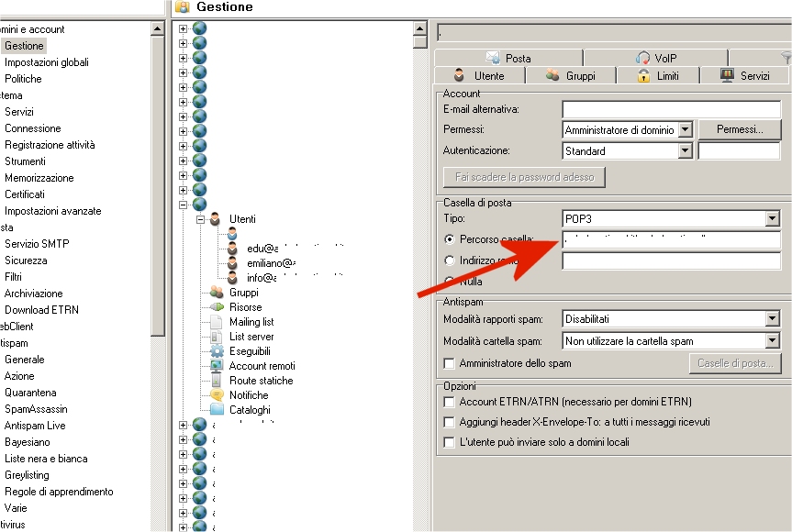Open Servizio SMTP in the sidebar
The width and height of the screenshot is (792, 532).
pyautogui.click(x=37, y=244)
